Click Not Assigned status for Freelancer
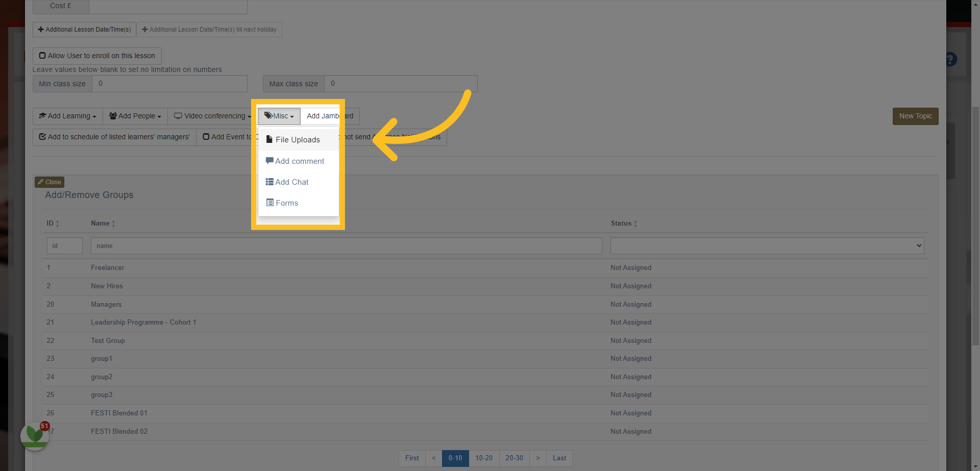This screenshot has height=471, width=980. pyautogui.click(x=631, y=268)
